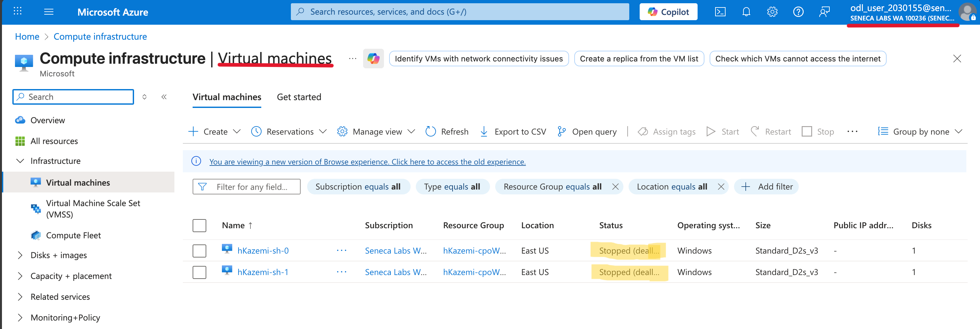Collapse the Infrastructure section

tap(20, 161)
